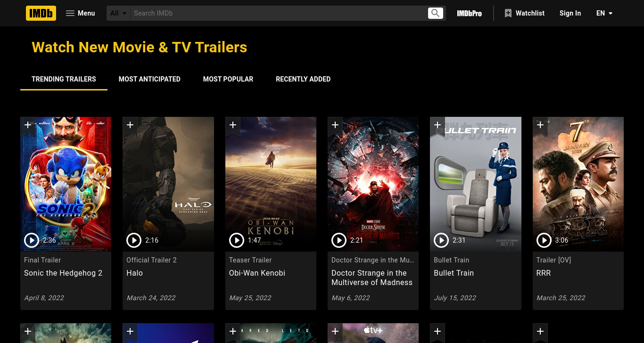Add Doctor Strange to watchlist via plus ribbon
This screenshot has width=644, height=343.
click(335, 126)
